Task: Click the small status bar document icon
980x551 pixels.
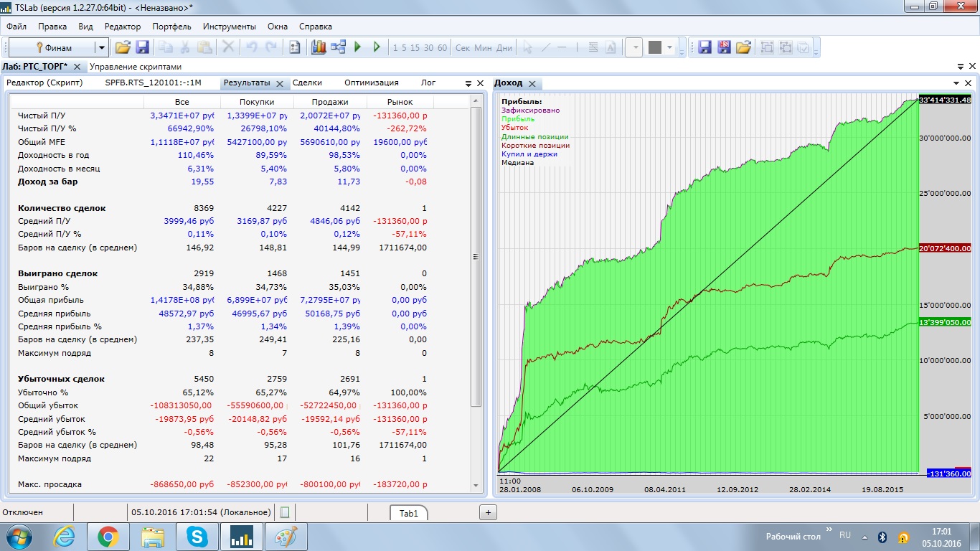Action: (285, 512)
